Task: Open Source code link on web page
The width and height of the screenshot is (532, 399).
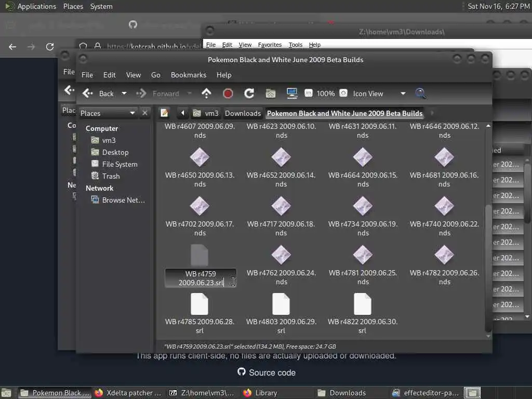Action: point(267,372)
